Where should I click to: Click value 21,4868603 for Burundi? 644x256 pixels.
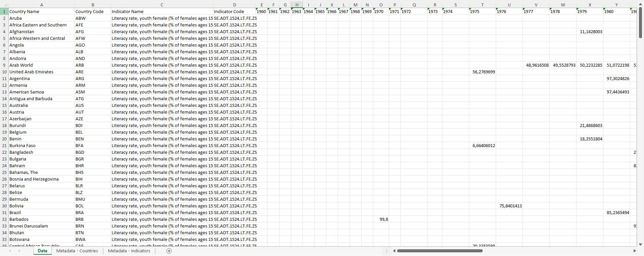pos(590,125)
